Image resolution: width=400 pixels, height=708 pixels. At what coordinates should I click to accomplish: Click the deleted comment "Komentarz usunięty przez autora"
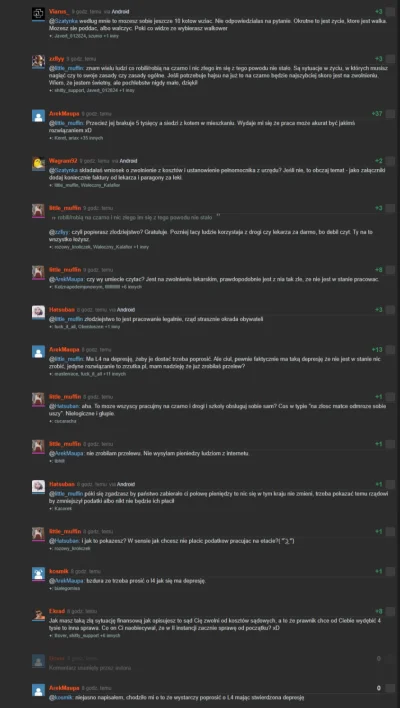coord(90,668)
